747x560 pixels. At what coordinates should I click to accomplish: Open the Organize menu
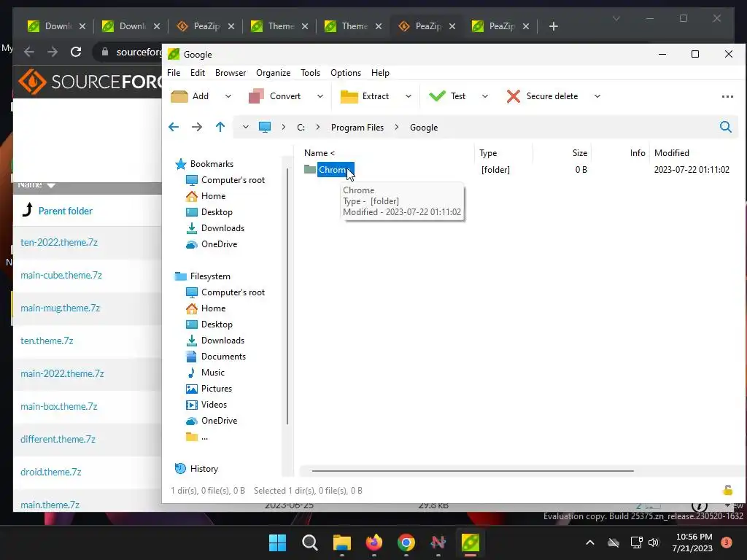pos(273,73)
